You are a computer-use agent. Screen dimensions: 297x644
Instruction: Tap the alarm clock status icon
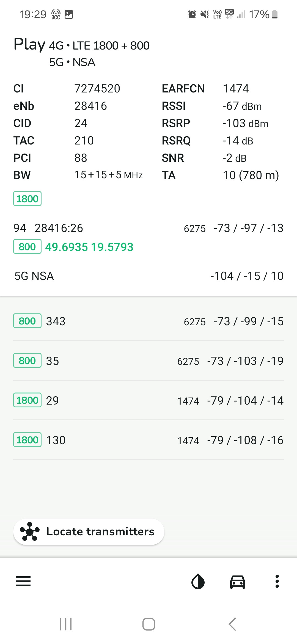192,14
